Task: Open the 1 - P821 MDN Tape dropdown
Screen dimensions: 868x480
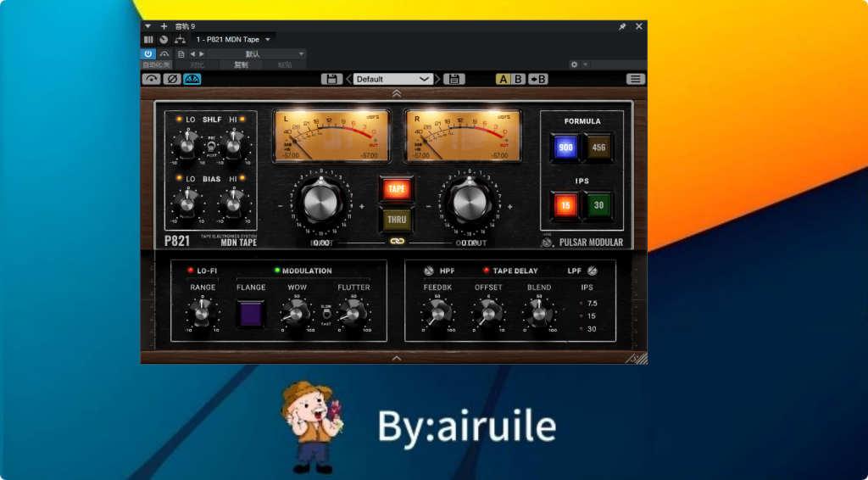Action: [x=232, y=40]
